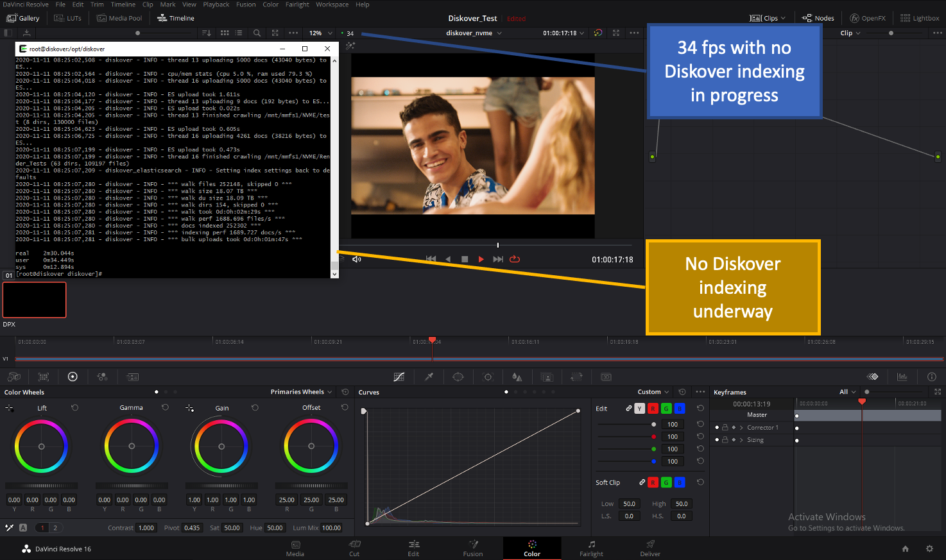
Task: Toggle the lock on Corrector 1
Action: coord(725,428)
